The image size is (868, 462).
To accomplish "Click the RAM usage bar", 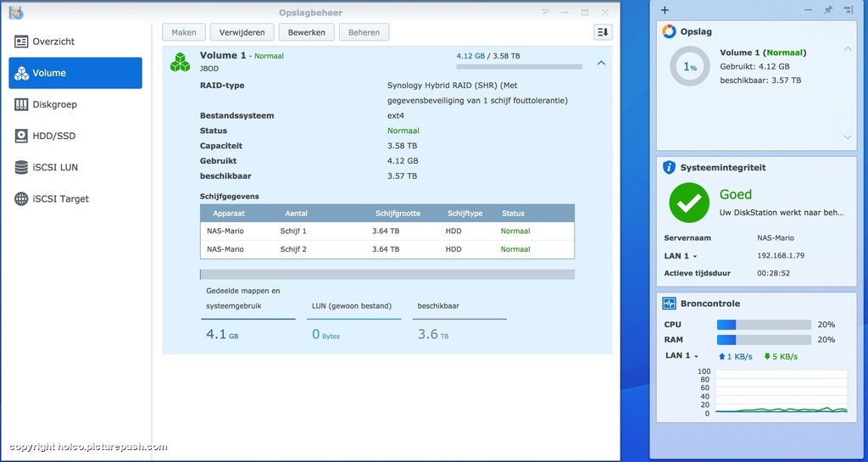I will [764, 340].
